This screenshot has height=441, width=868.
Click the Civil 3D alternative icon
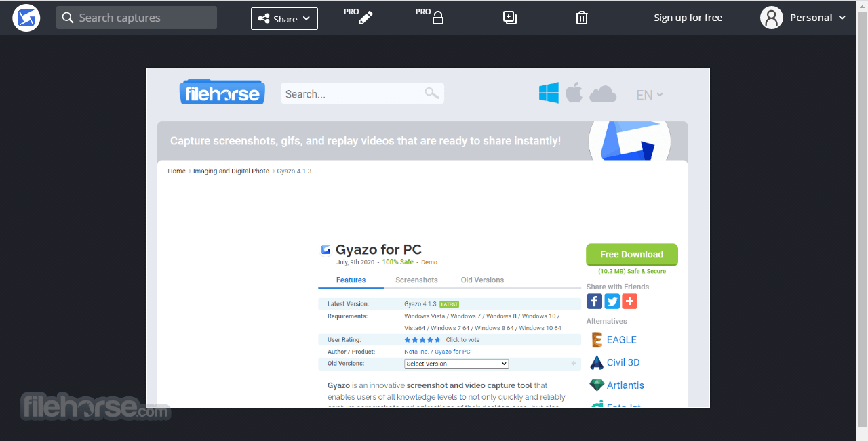(597, 362)
